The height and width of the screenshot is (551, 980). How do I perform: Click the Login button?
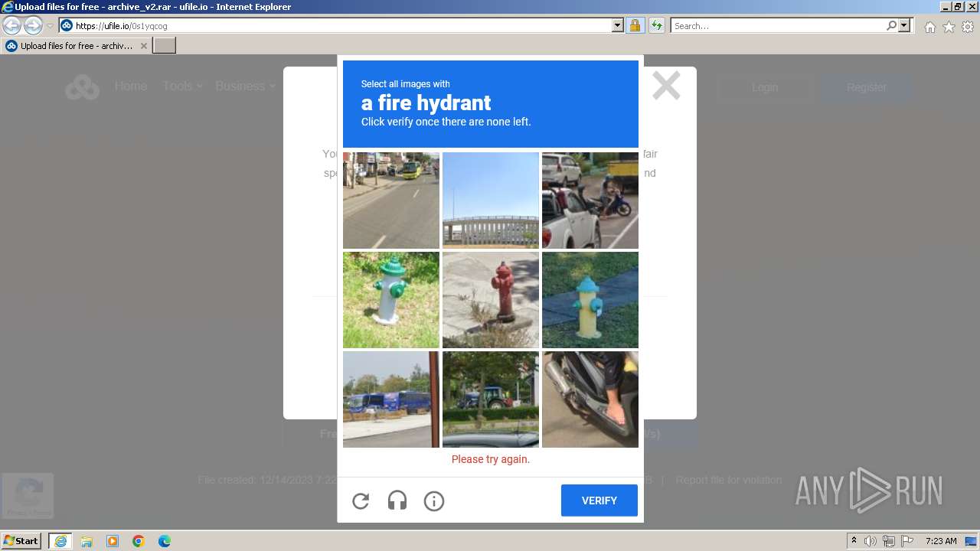point(765,87)
